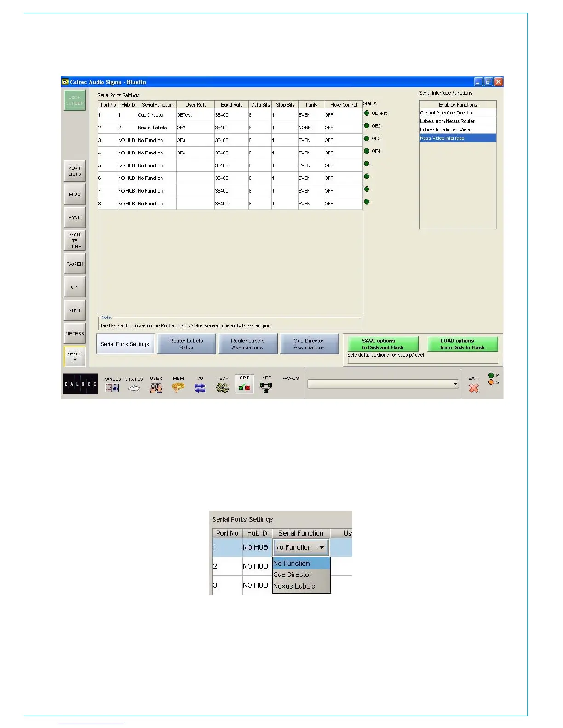The image size is (563, 728).
Task: Select Labels from Image Video function
Action: pyautogui.click(x=458, y=130)
